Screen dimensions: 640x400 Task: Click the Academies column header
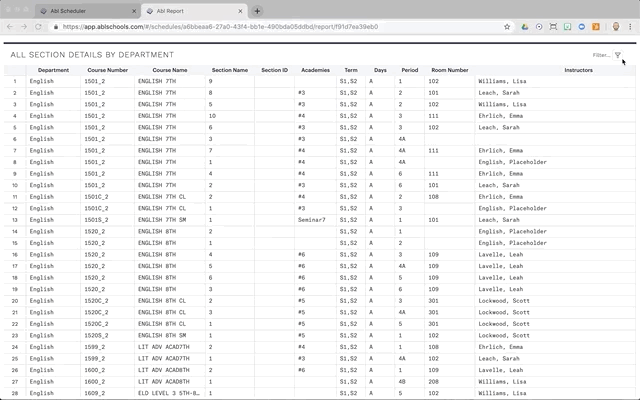pos(315,70)
